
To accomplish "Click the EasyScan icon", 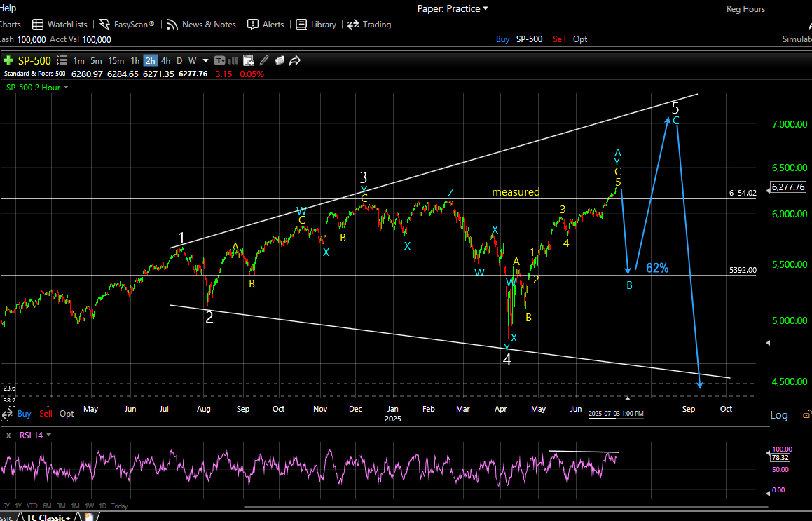I will click(x=104, y=25).
